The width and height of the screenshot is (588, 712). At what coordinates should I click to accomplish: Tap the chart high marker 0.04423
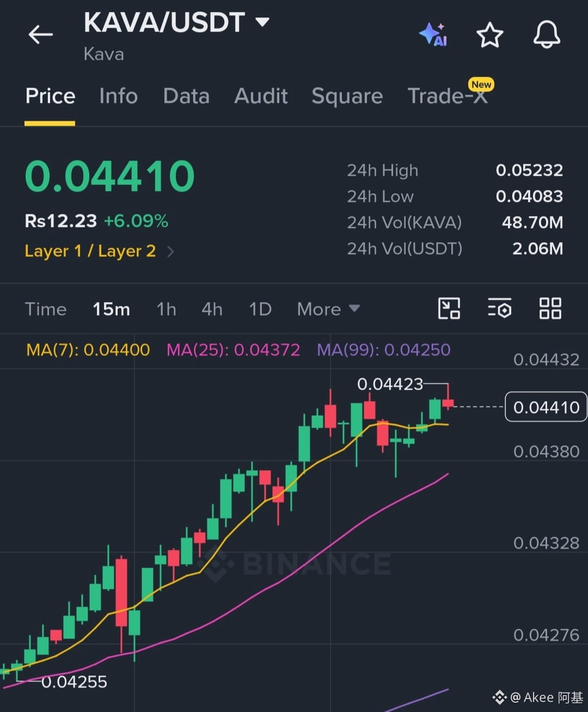click(390, 384)
